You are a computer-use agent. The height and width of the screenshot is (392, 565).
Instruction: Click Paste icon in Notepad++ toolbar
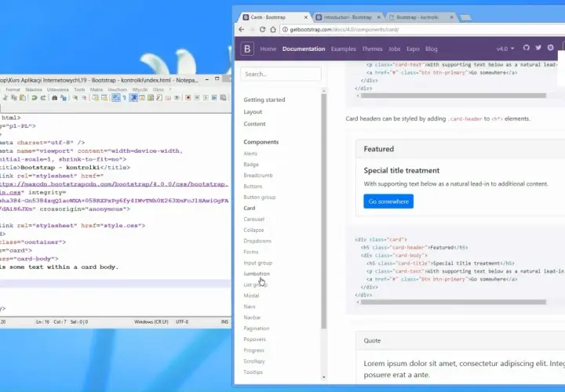pos(23,97)
